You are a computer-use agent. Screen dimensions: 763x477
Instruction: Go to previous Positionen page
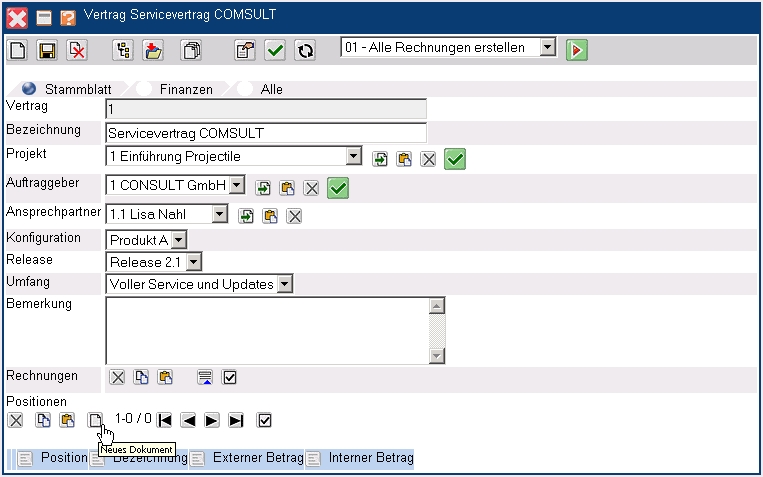[188, 420]
